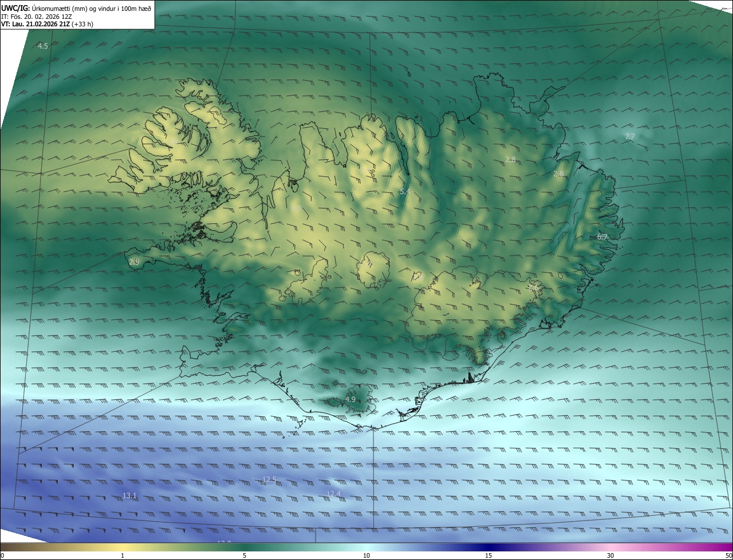This screenshot has width=733, height=560.
Task: Click the 2.9 value label on the map
Action: [x=134, y=262]
